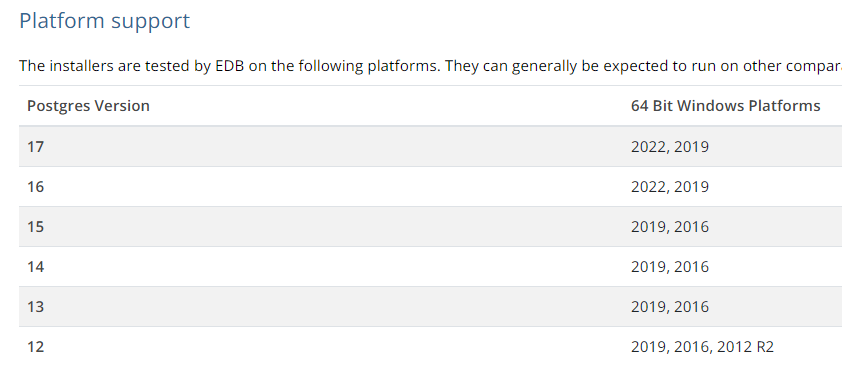Select "2019, 2016" in version 14 row

tap(670, 266)
